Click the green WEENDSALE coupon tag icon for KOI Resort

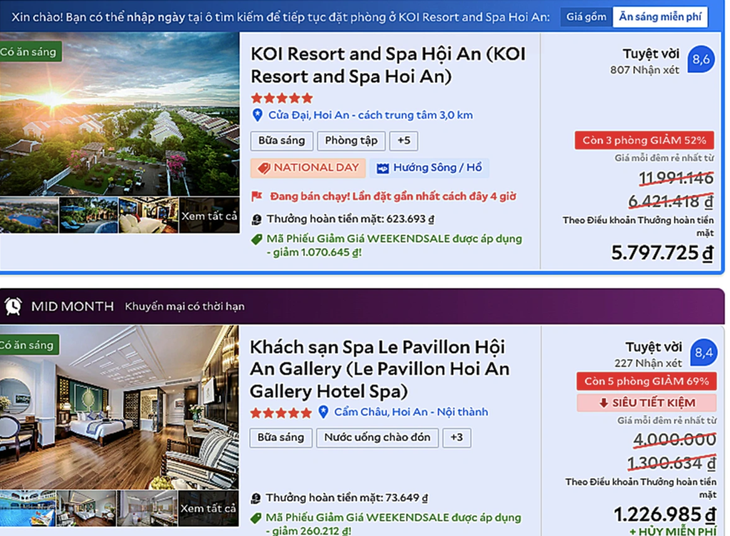pos(257,240)
